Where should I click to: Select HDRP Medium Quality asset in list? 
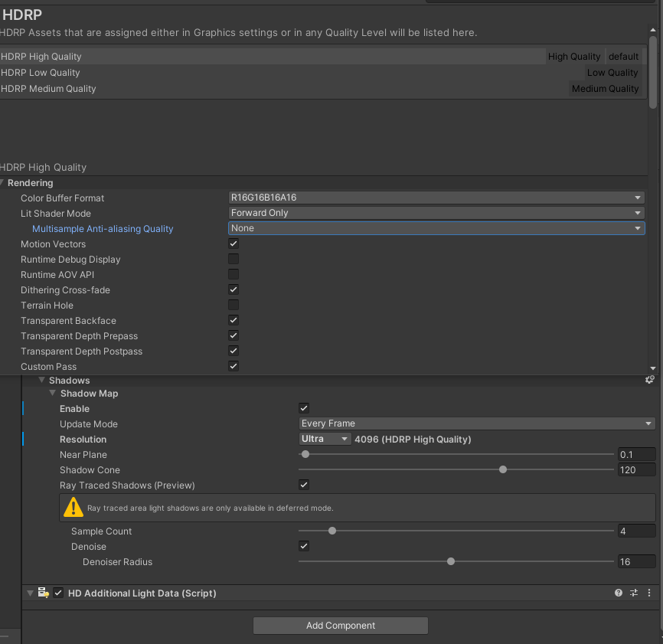(49, 89)
